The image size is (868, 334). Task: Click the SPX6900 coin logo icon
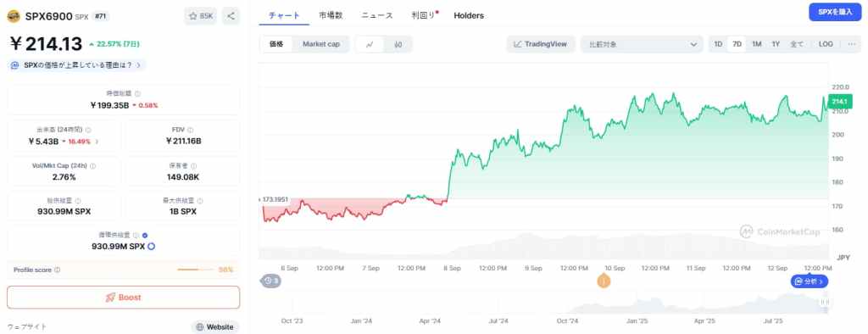click(14, 17)
